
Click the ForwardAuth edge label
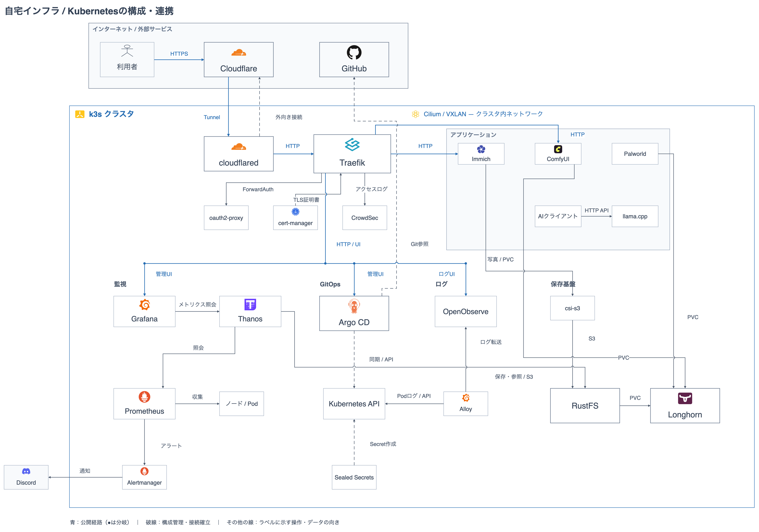[x=258, y=189]
